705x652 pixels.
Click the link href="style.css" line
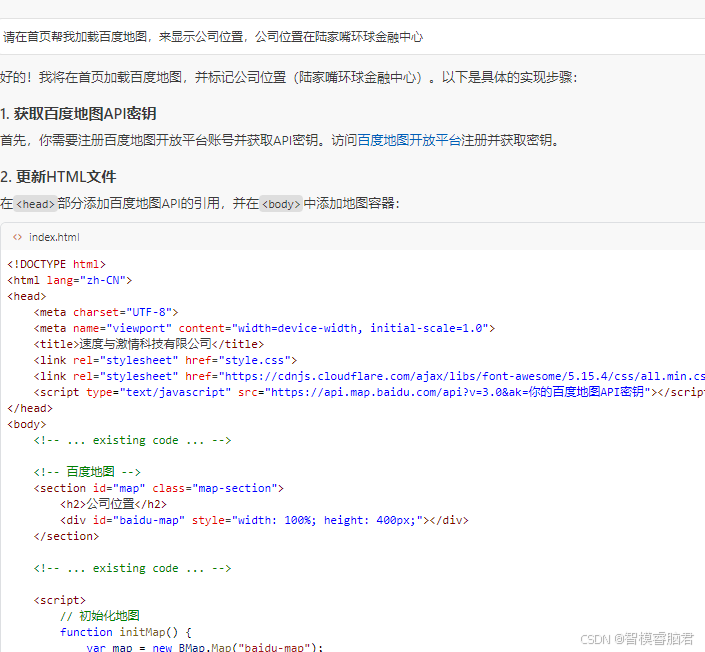[x=165, y=360]
